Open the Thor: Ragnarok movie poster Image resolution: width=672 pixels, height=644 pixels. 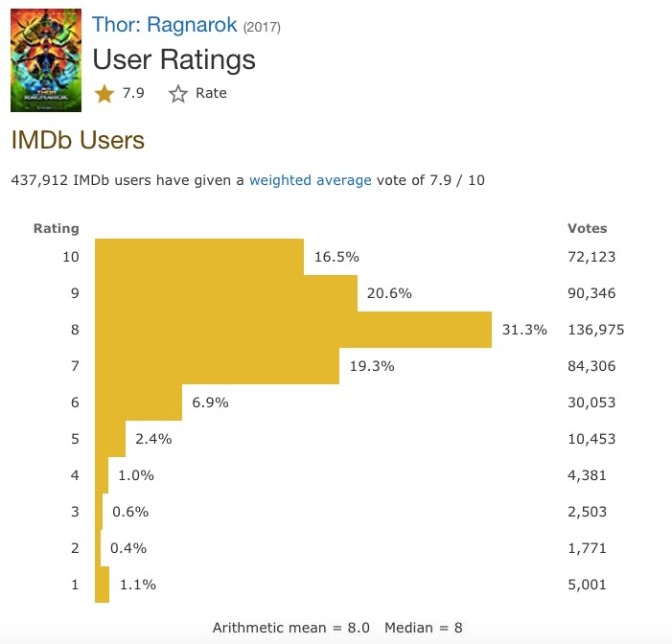tap(46, 60)
